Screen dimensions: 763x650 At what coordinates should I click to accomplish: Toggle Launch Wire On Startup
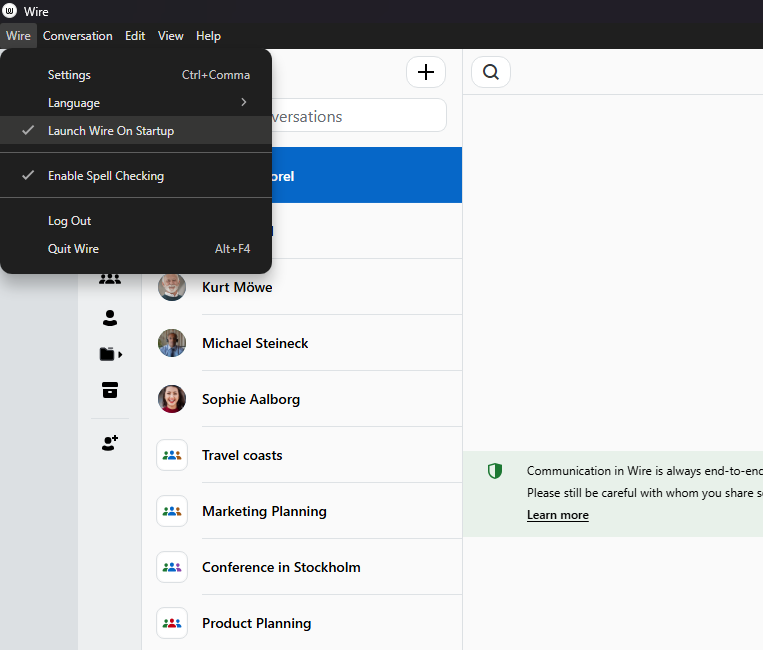tap(136, 130)
